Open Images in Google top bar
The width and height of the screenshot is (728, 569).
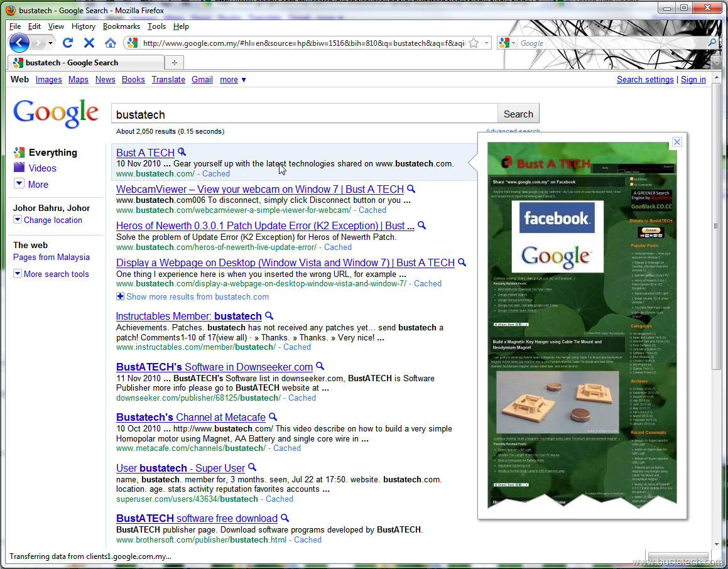tap(49, 79)
